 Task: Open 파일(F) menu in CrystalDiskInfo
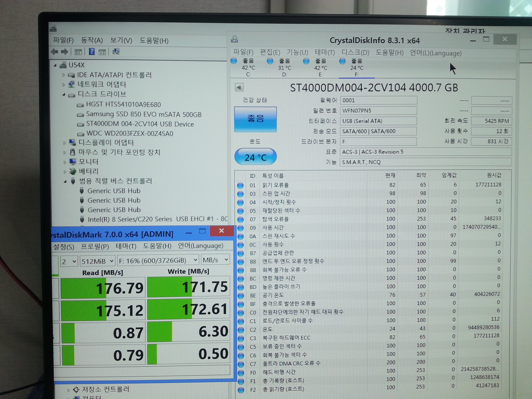point(243,52)
